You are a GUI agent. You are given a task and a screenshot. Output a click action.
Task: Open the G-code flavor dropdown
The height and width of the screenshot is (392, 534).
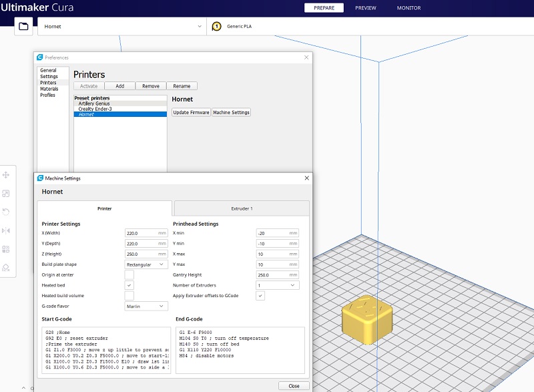146,306
